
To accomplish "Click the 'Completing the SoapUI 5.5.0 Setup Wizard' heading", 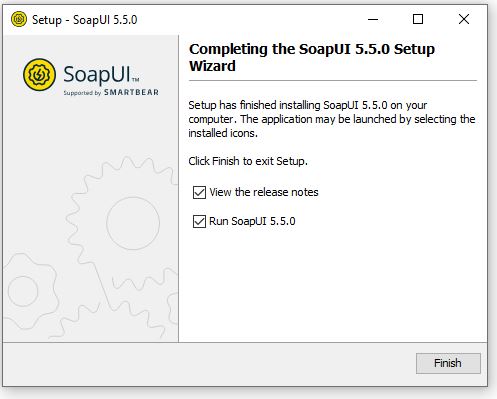I will 312,57.
